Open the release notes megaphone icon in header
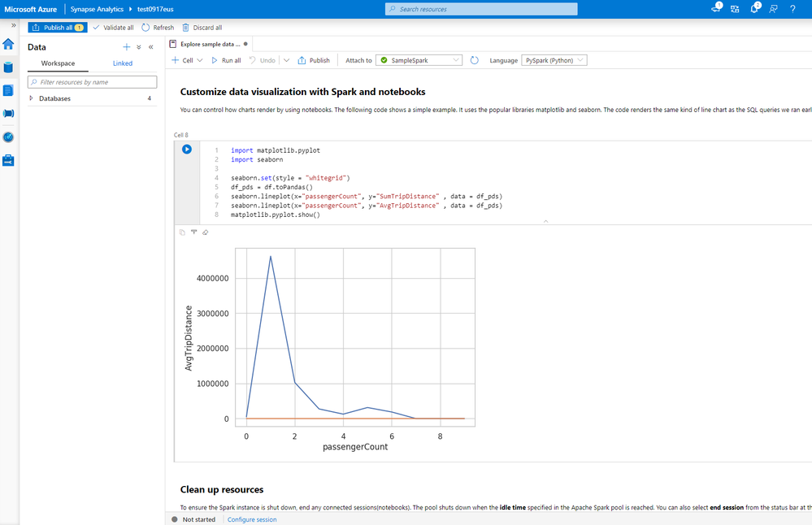This screenshot has height=525, width=812. coord(716,8)
